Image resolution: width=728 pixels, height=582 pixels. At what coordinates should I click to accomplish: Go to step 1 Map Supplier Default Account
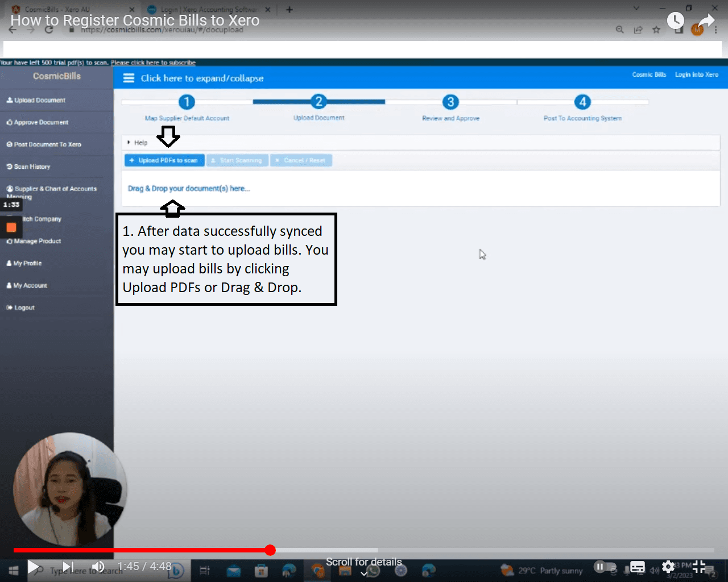pos(187,102)
